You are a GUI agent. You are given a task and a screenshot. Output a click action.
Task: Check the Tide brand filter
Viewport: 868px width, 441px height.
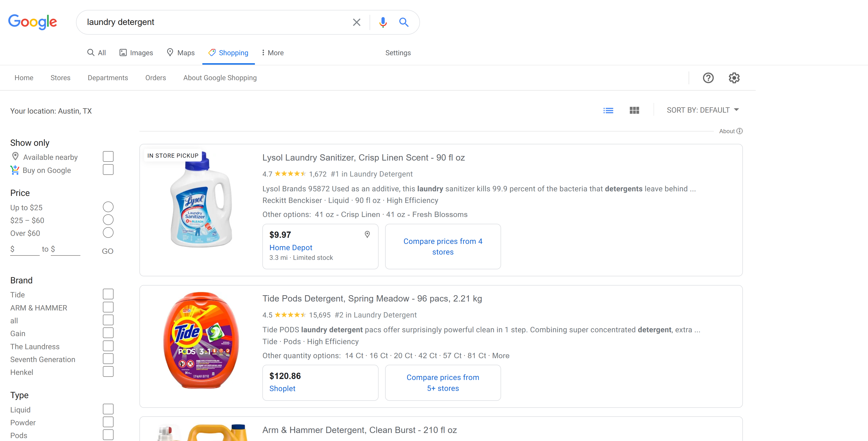[x=108, y=294]
